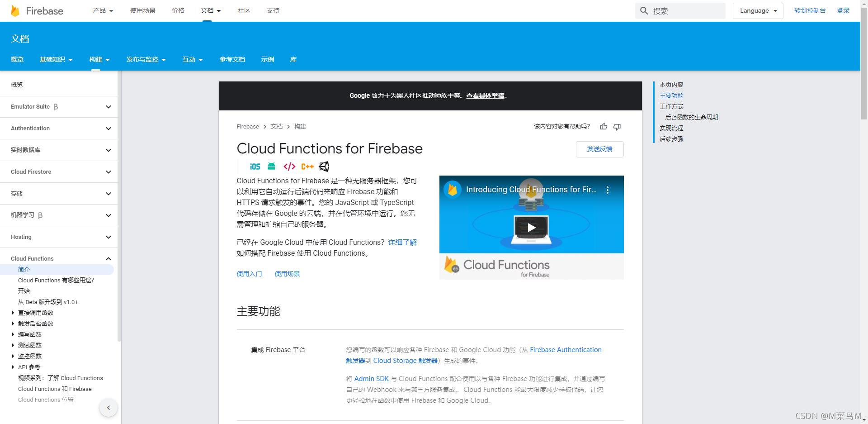868x424 pixels.
Task: Expand the API 参考 tree item
Action: click(13, 367)
